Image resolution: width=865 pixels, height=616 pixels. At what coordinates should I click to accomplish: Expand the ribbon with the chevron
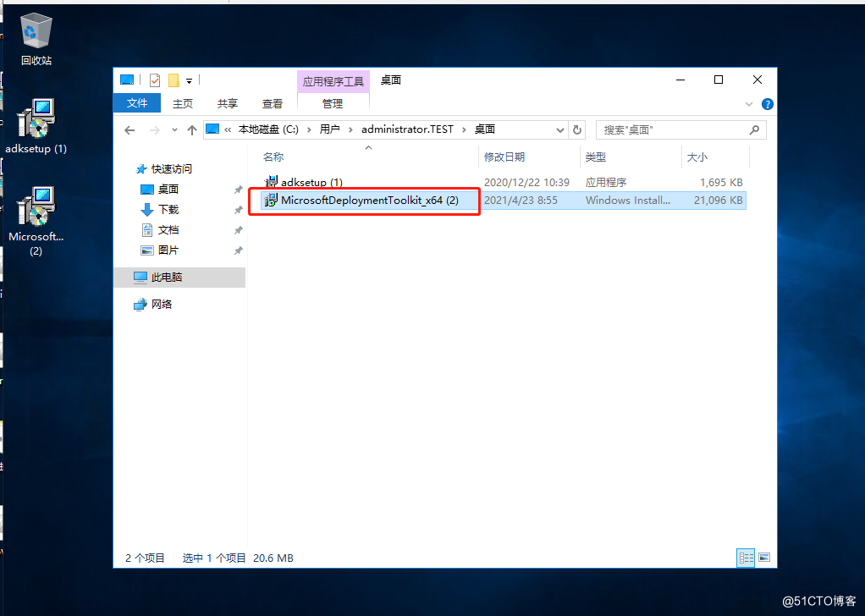tap(748, 104)
